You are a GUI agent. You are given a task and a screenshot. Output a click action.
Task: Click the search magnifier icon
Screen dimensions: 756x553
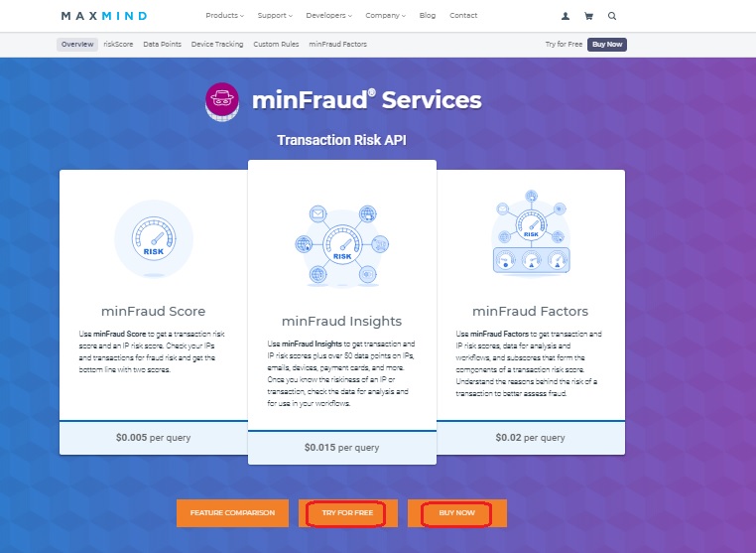click(x=612, y=16)
